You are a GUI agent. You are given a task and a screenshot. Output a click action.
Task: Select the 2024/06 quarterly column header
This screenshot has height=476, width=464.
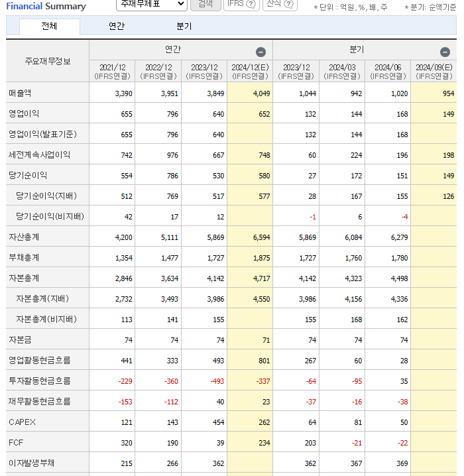coord(388,72)
